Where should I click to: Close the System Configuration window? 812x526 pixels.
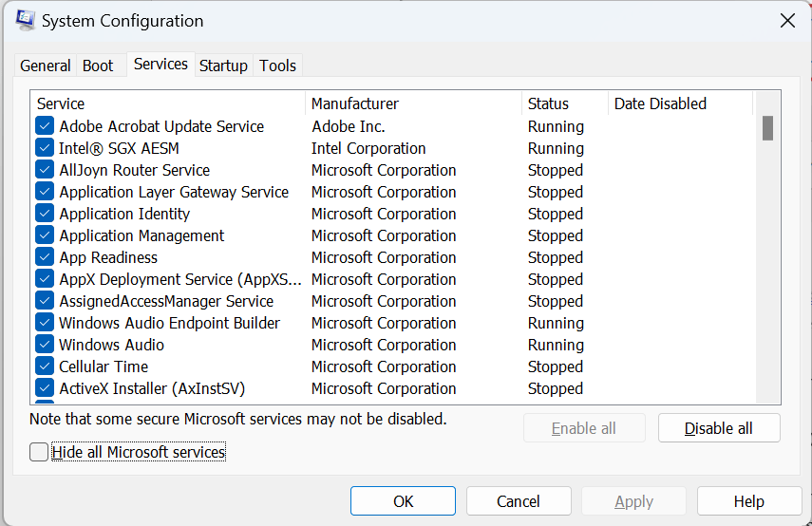[x=787, y=21]
